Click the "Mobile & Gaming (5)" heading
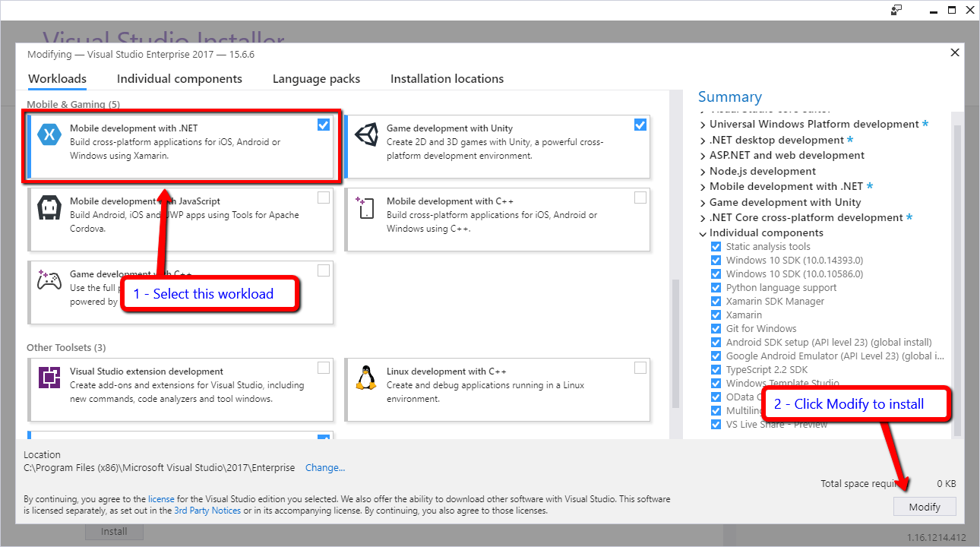 point(73,104)
